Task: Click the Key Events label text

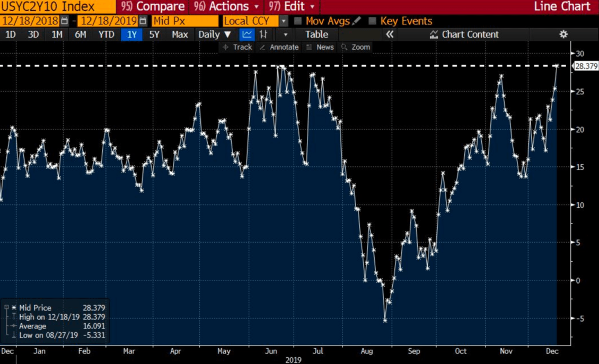Action: 406,21
